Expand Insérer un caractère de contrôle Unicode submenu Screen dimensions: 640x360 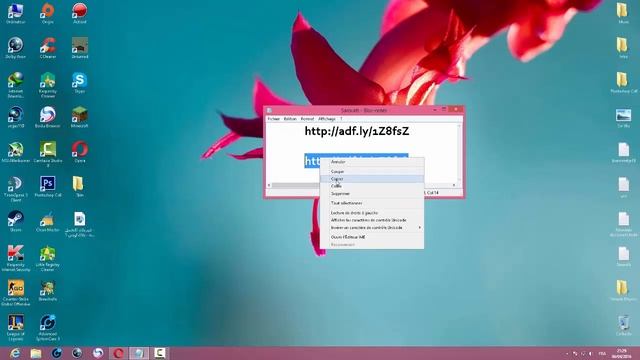[x=371, y=227]
